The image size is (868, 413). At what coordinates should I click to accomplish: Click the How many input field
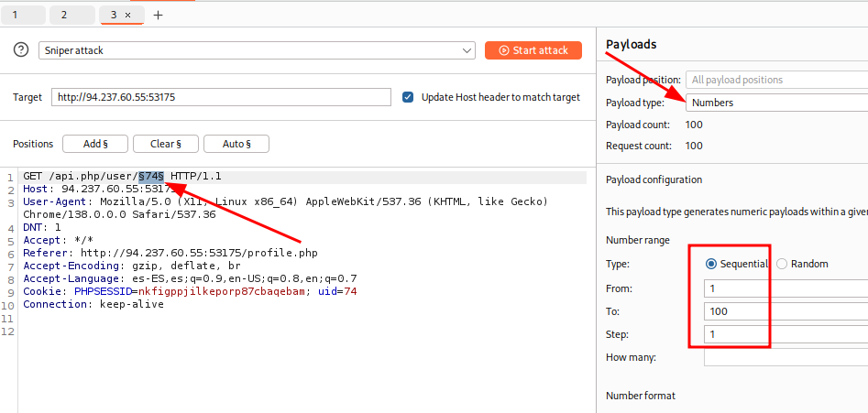tap(785, 358)
